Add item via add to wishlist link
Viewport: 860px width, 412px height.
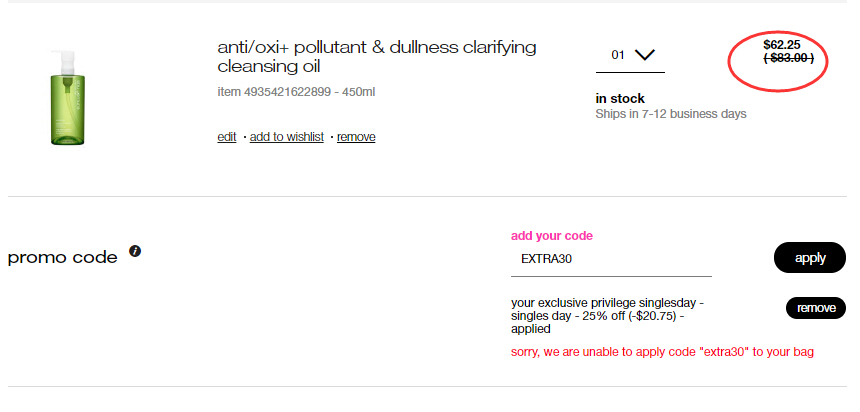click(287, 137)
